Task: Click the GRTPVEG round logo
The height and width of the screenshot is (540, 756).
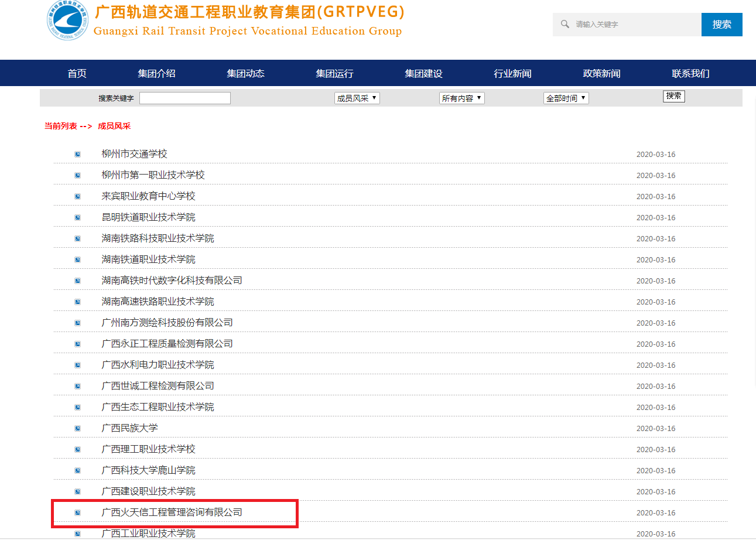Action: (x=68, y=20)
